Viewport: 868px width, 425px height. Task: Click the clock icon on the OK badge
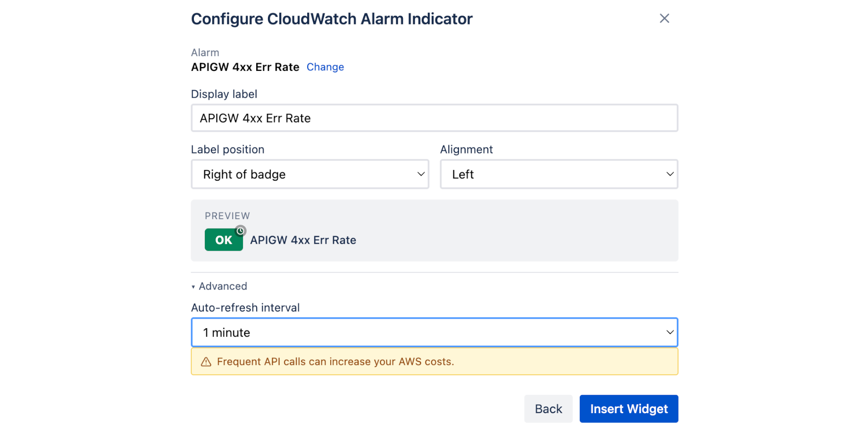click(241, 231)
